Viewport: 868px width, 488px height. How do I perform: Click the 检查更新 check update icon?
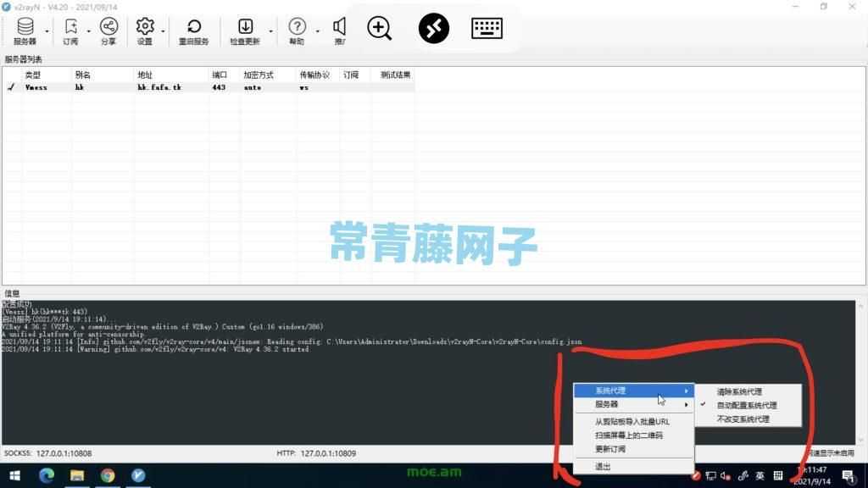pyautogui.click(x=245, y=28)
